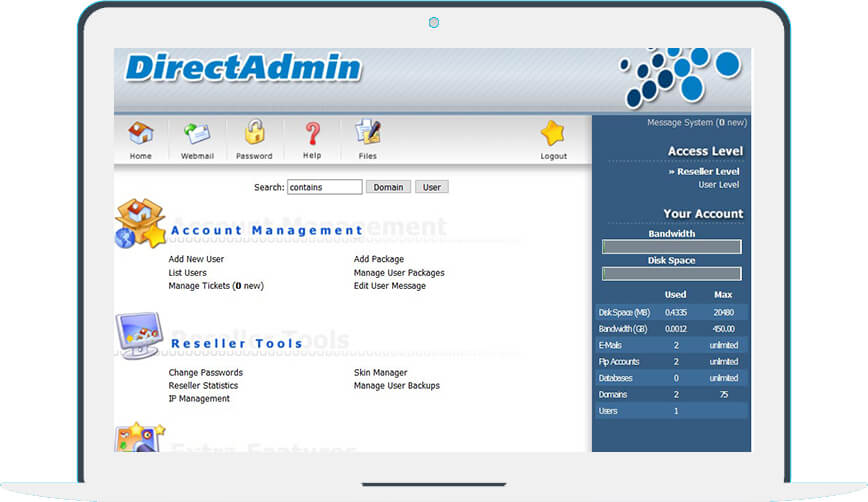
Task: Click the search text input field
Action: 324,187
